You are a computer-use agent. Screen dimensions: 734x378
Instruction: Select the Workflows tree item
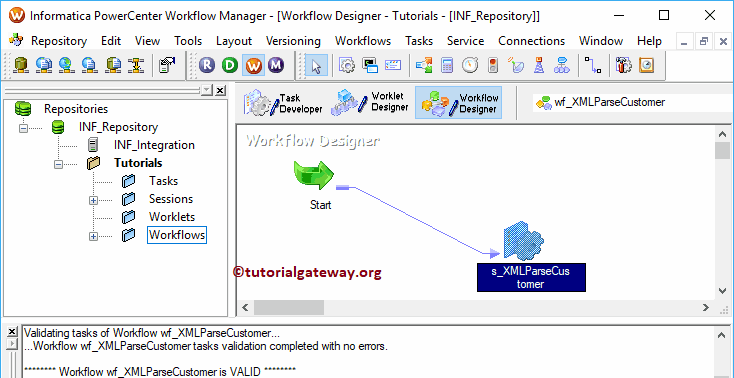coord(177,235)
